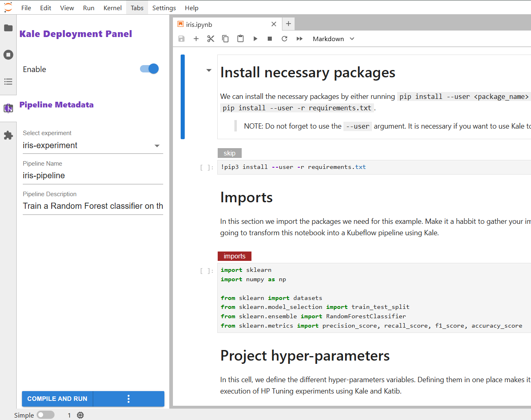Disable the Kale Enable toggle
The height and width of the screenshot is (420, 531).
(149, 69)
